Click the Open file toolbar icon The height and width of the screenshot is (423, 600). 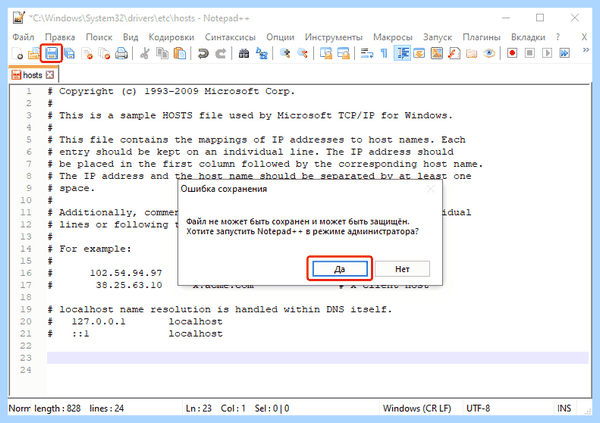pos(34,53)
